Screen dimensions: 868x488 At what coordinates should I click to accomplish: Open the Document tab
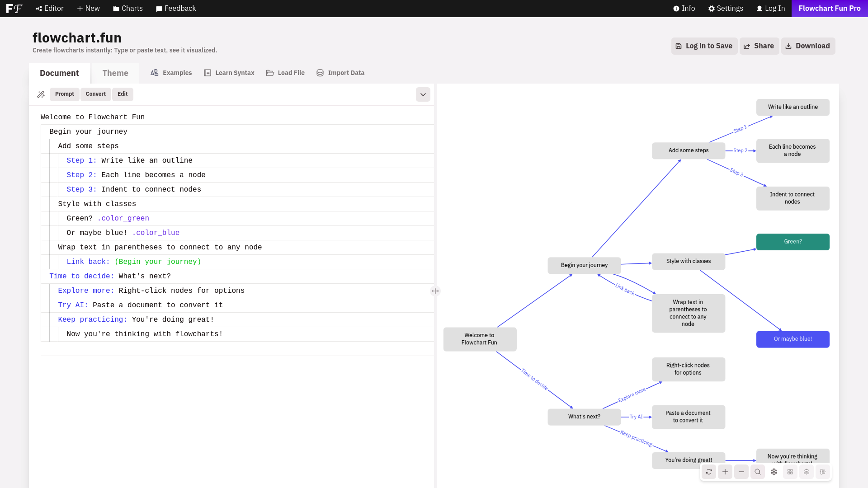click(59, 73)
